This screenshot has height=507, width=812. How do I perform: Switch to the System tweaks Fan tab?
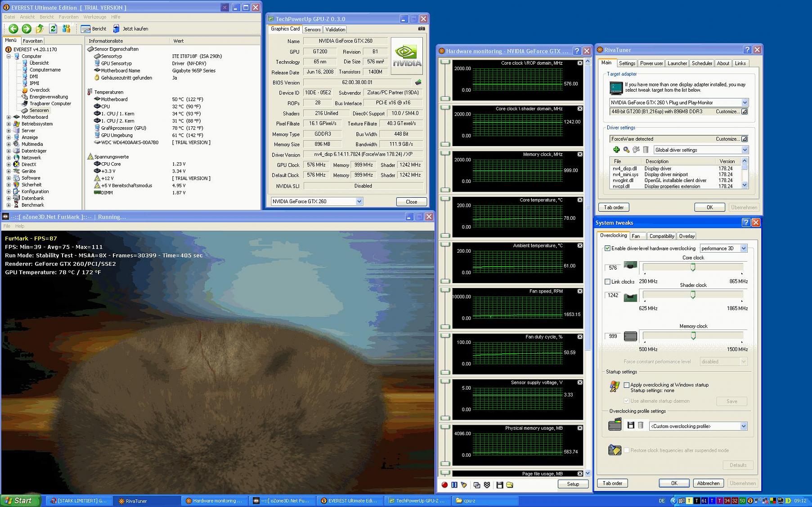click(x=635, y=236)
